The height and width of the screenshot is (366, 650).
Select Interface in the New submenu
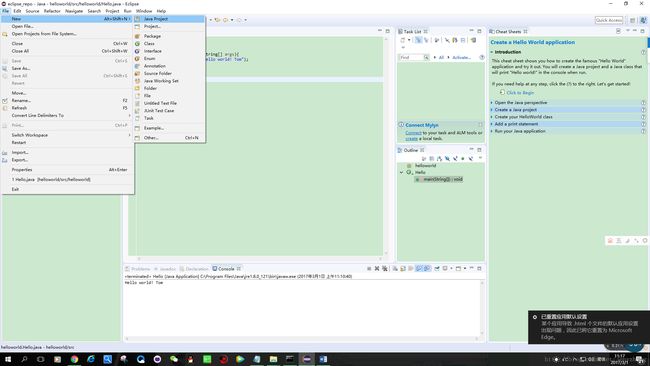click(x=169, y=51)
